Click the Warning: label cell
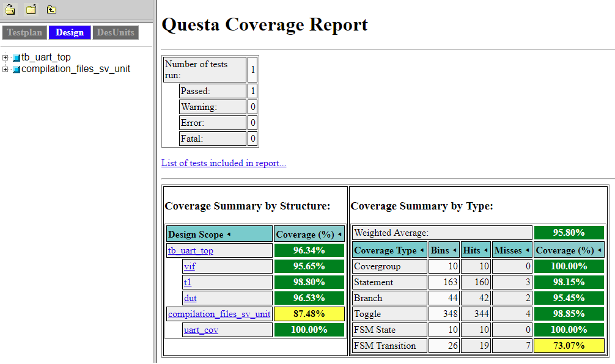Image resolution: width=615 pixels, height=364 pixels. tap(213, 107)
